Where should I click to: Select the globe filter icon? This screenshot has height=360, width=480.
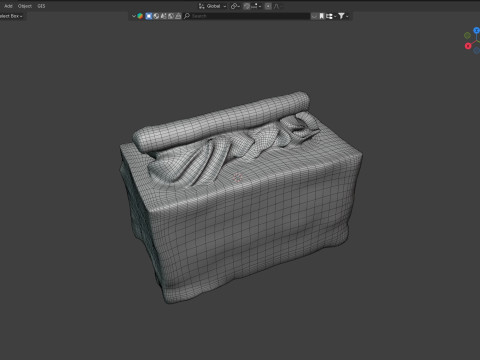(156, 16)
